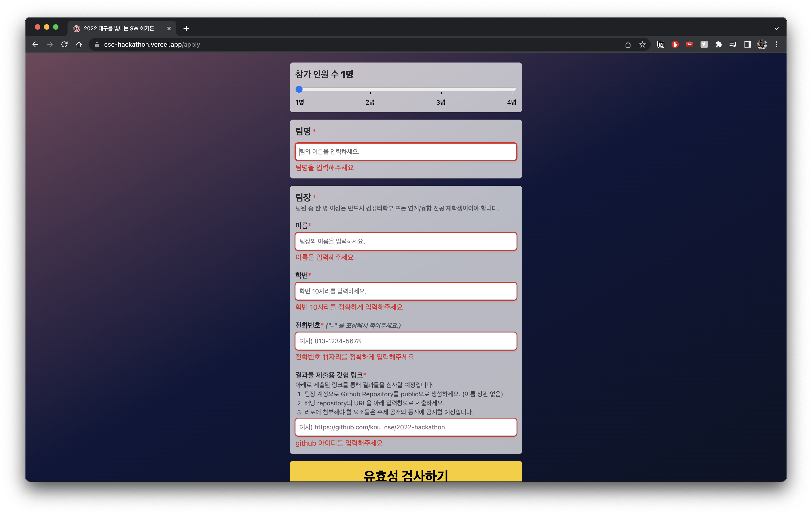The width and height of the screenshot is (812, 515).
Task: Go to the browser home icon
Action: click(x=79, y=44)
